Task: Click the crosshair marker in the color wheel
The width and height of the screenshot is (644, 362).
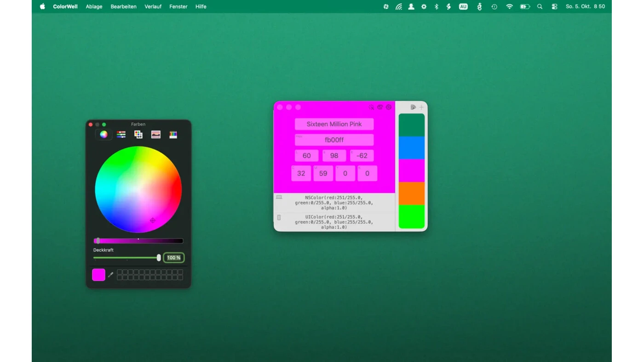Action: tap(153, 221)
